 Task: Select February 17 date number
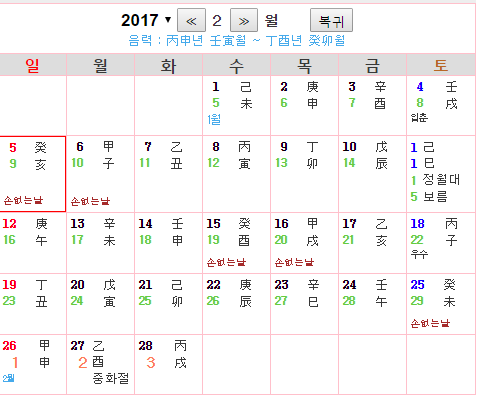click(349, 224)
